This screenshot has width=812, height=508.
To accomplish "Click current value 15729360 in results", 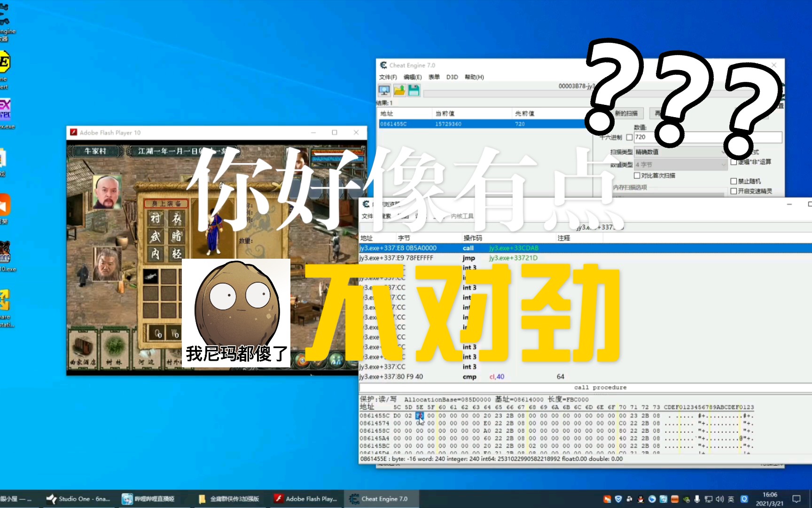I will point(448,124).
